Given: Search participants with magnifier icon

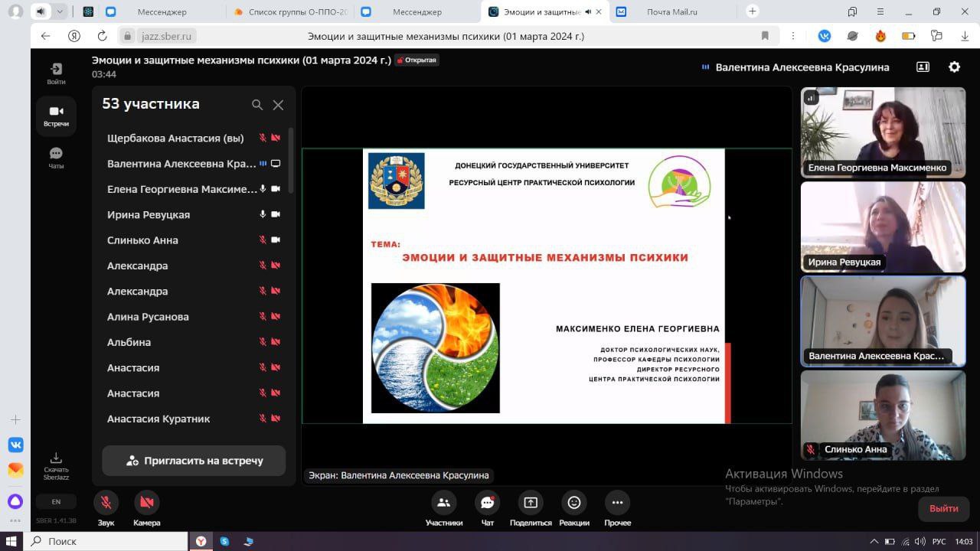Looking at the screenshot, I should point(257,105).
